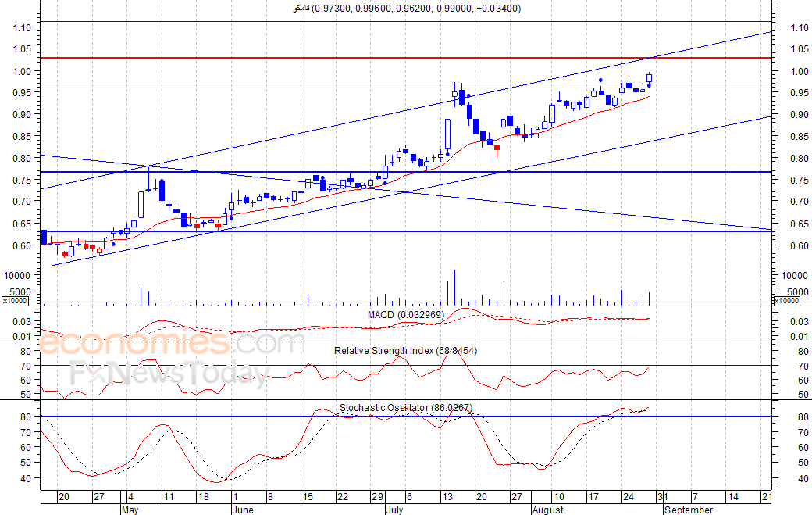Click the x10000 volume scale label on left

tap(15, 301)
